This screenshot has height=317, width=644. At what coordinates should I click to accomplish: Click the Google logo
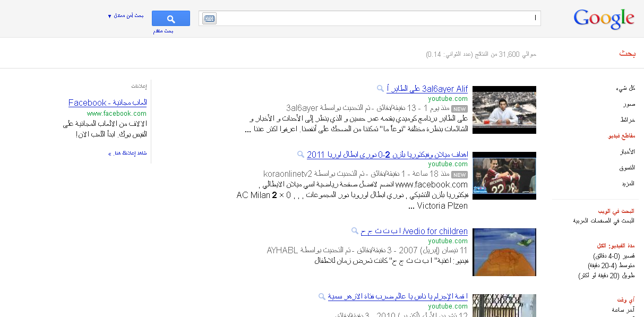[604, 19]
